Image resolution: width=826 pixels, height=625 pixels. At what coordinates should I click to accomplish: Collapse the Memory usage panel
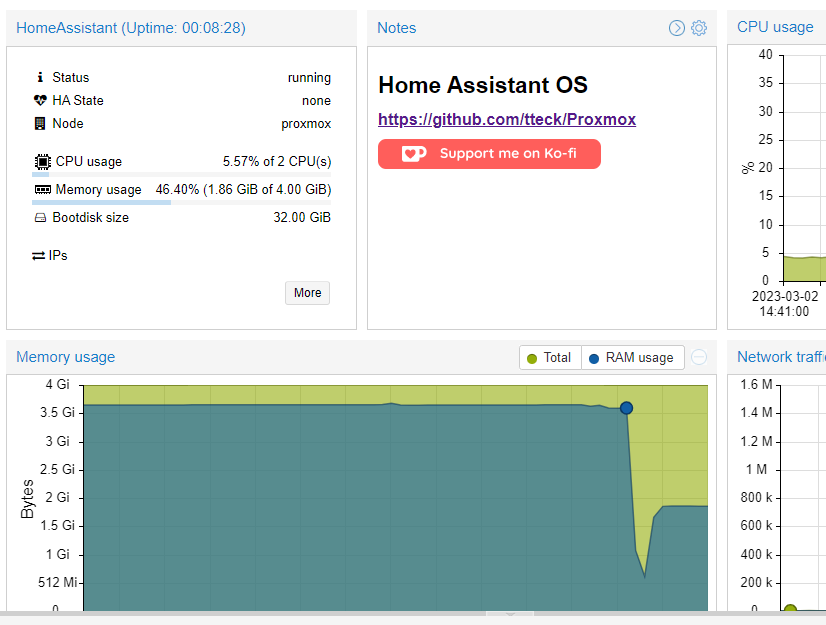click(699, 357)
